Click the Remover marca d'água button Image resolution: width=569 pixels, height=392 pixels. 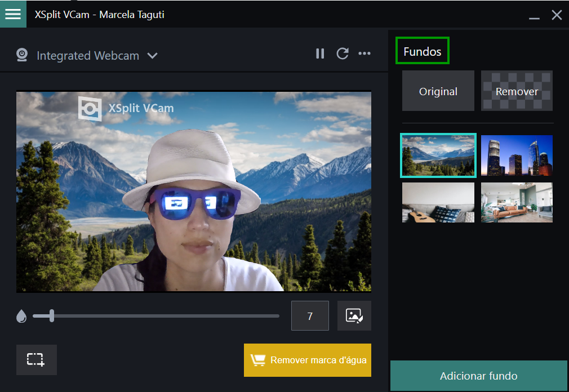tap(308, 360)
